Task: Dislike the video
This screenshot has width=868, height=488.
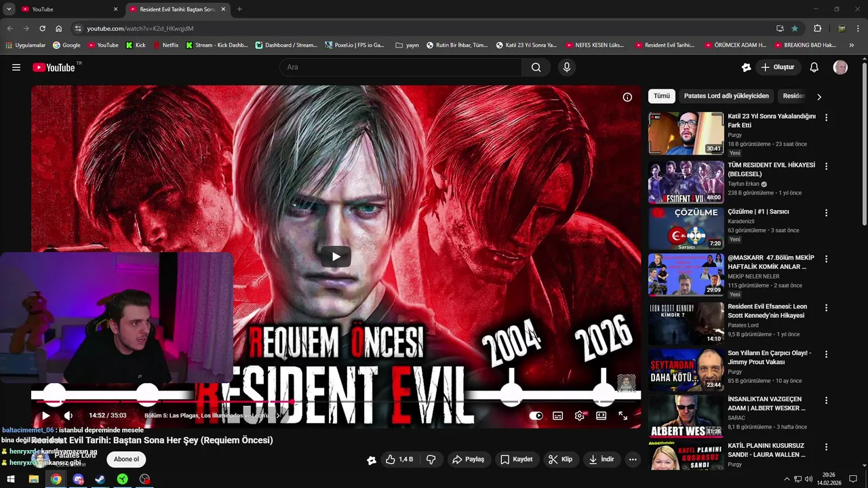Action: (431, 459)
